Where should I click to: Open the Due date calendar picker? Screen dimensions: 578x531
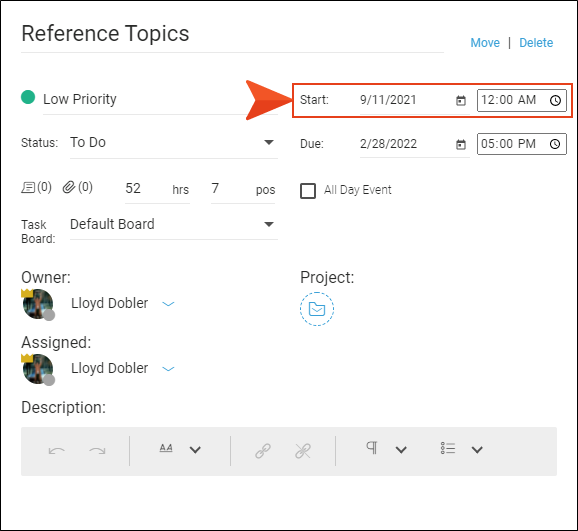click(x=461, y=144)
